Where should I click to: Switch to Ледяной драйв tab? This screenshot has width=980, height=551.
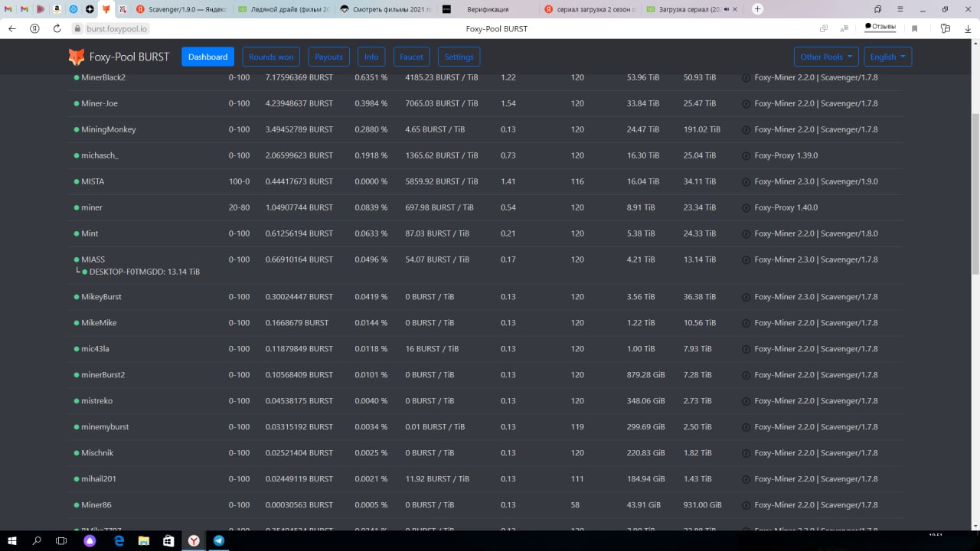(283, 9)
